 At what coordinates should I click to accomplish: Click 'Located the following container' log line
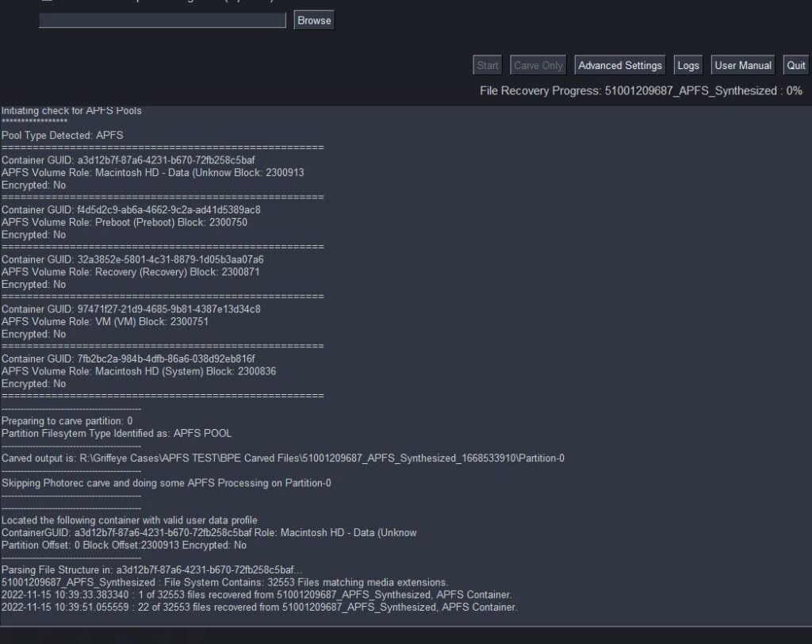point(129,520)
